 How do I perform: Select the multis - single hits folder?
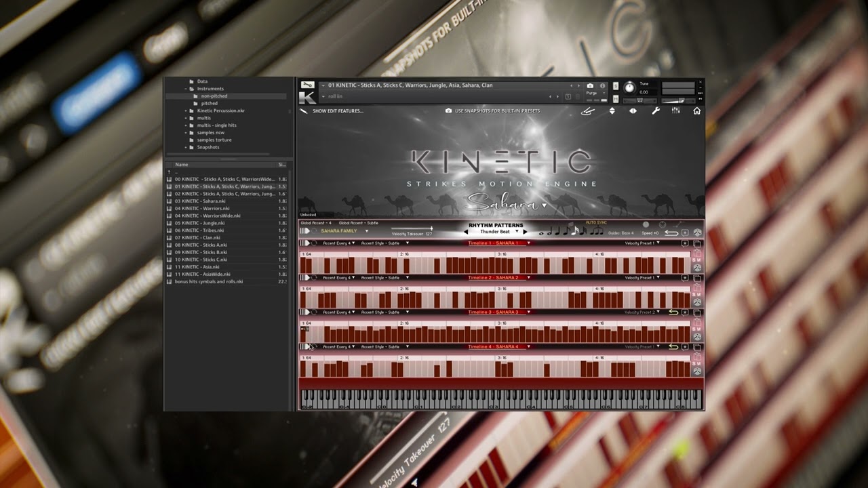tap(216, 125)
